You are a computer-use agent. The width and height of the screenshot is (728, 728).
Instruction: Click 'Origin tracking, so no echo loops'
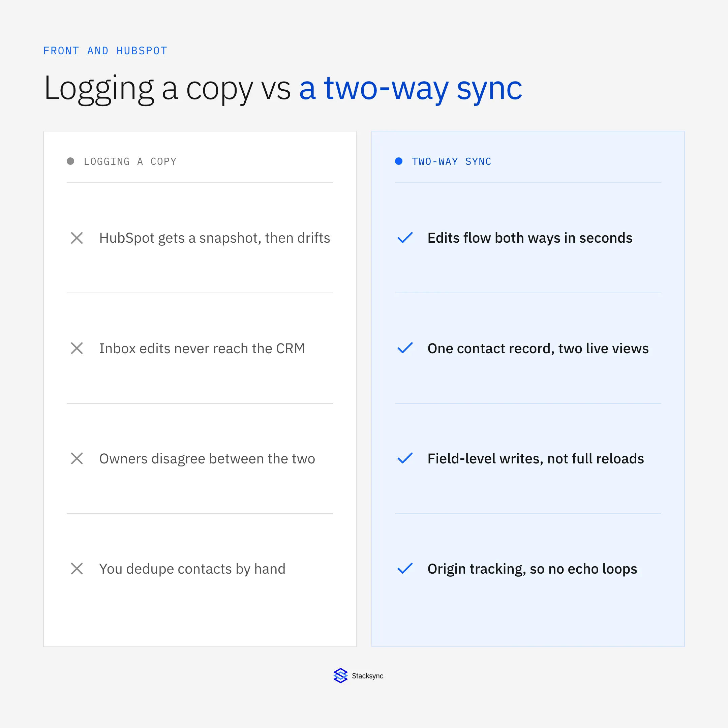pos(533,569)
